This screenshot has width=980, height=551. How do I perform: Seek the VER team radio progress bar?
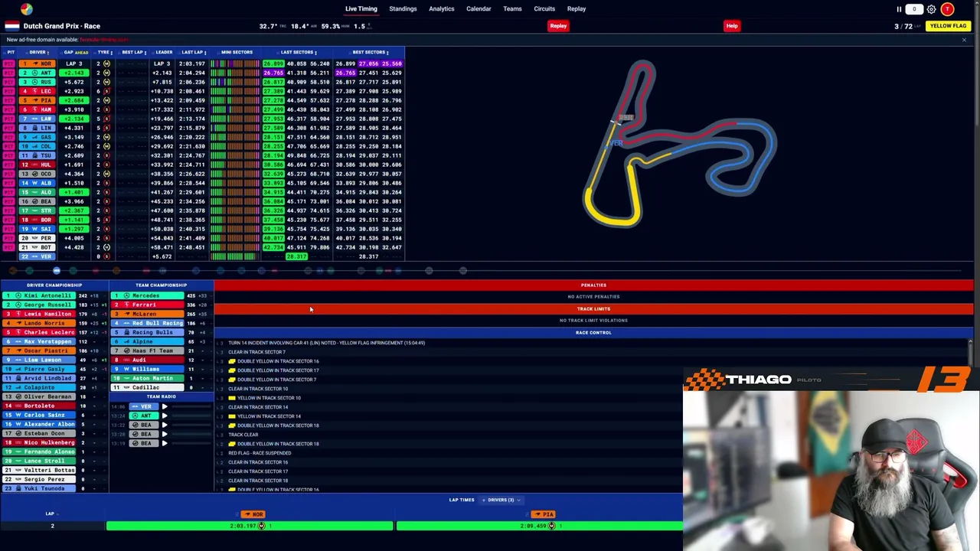click(191, 407)
